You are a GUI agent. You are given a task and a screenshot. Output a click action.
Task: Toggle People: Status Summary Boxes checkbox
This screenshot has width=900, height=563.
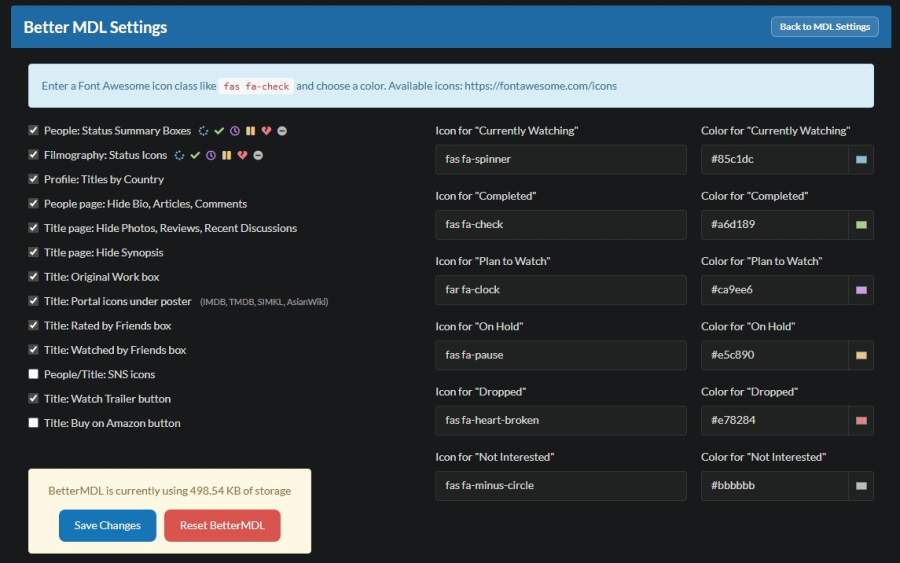33,130
